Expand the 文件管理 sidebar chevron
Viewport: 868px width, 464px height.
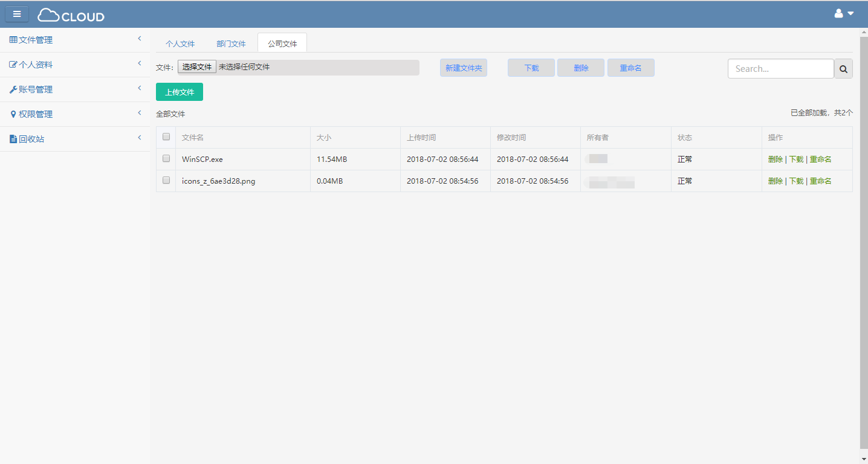pyautogui.click(x=140, y=39)
